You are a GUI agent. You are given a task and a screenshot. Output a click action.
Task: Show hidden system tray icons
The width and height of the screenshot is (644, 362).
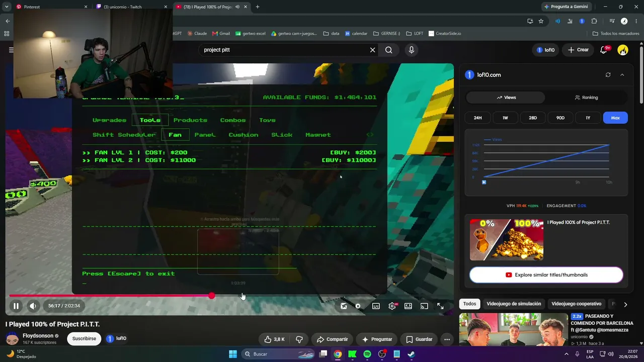566,354
